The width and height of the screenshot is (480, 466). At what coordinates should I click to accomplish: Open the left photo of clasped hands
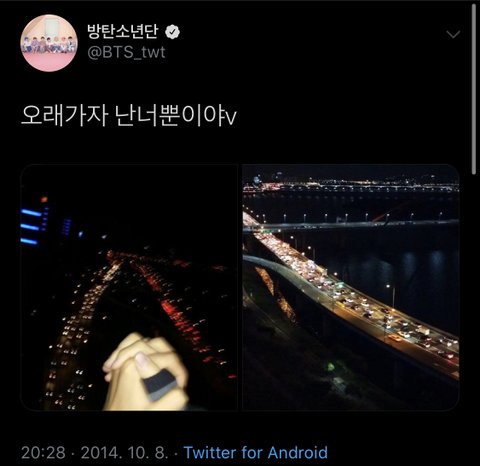[x=129, y=287]
